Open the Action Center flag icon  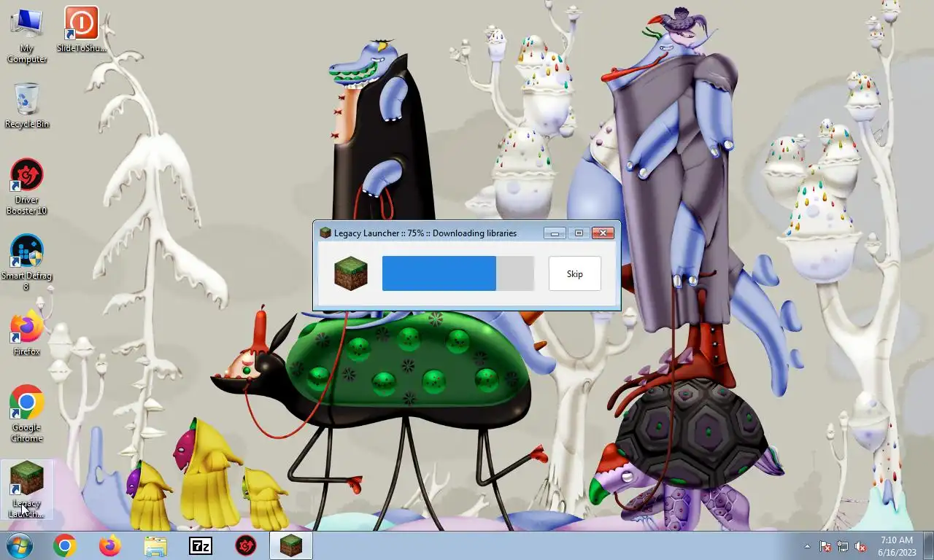click(x=825, y=546)
